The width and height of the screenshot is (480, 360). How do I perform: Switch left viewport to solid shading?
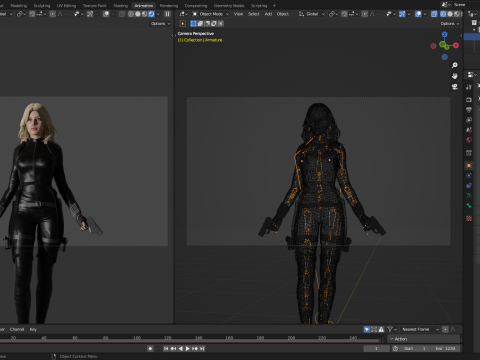pos(138,14)
